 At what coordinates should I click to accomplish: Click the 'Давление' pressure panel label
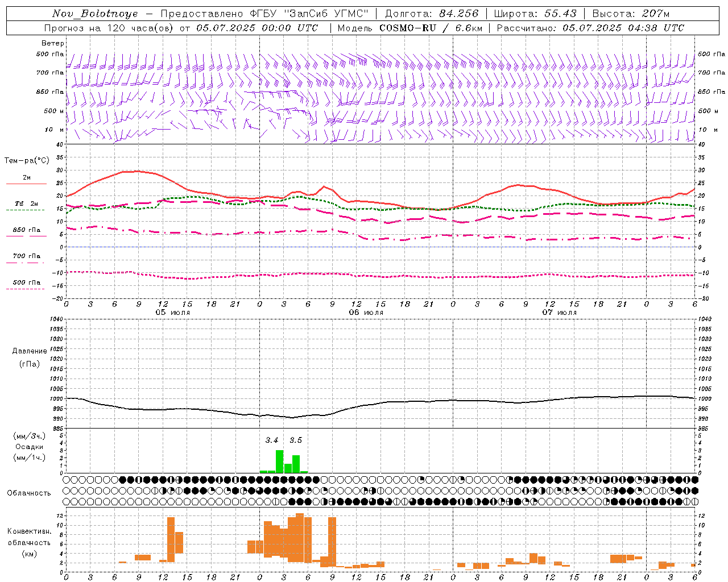pos(30,351)
